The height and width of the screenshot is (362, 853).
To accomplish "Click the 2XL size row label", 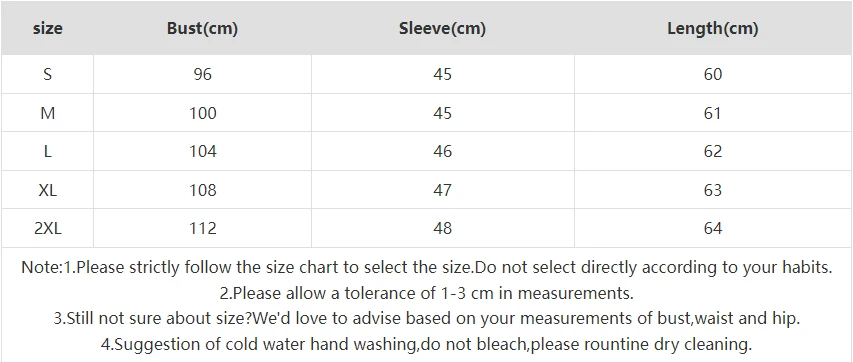I will pos(47,228).
